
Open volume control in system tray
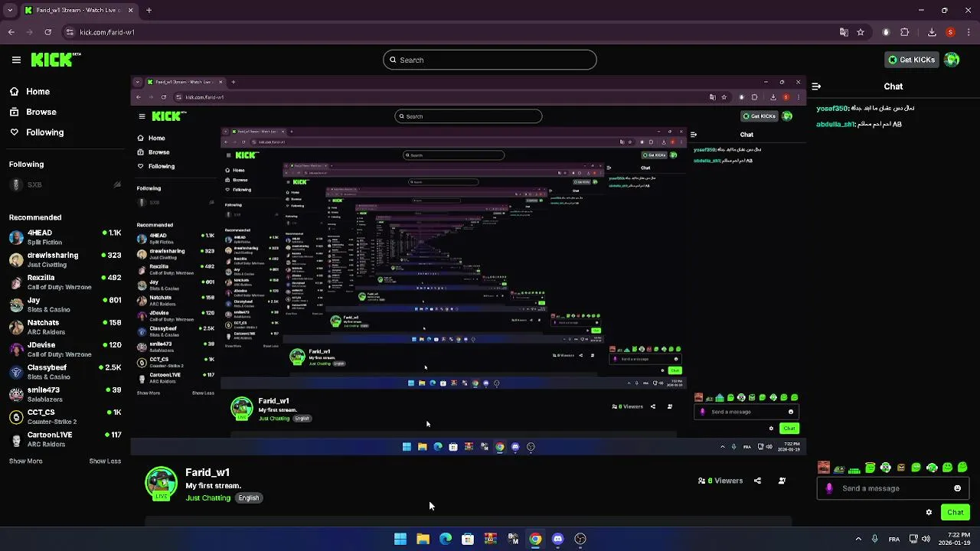pyautogui.click(x=926, y=539)
